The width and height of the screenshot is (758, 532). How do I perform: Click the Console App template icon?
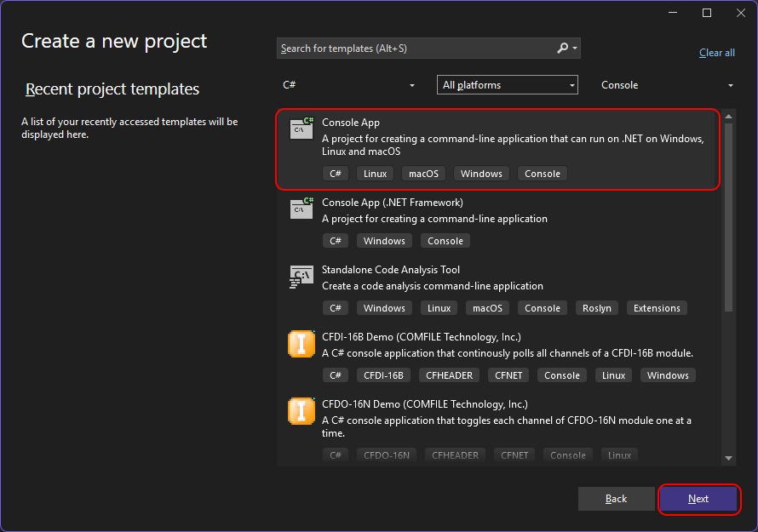301,128
